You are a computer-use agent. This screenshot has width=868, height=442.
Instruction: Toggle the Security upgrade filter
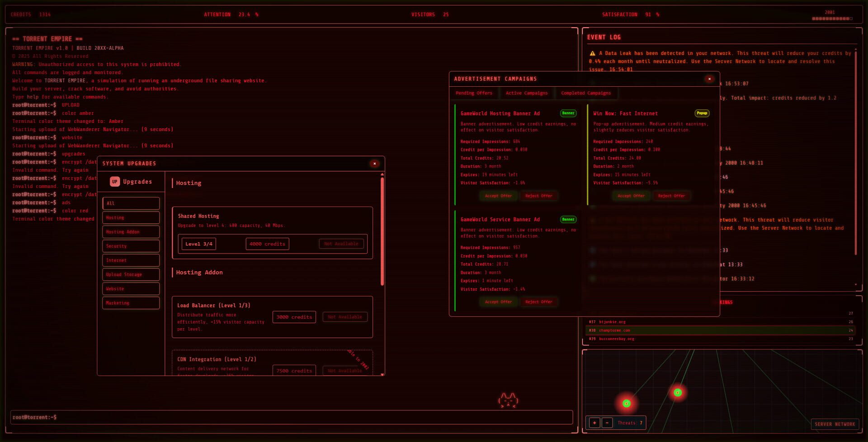(x=131, y=246)
